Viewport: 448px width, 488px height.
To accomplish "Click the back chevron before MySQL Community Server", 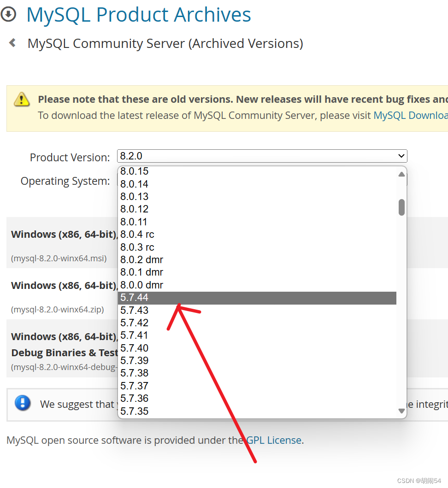I will (12, 42).
